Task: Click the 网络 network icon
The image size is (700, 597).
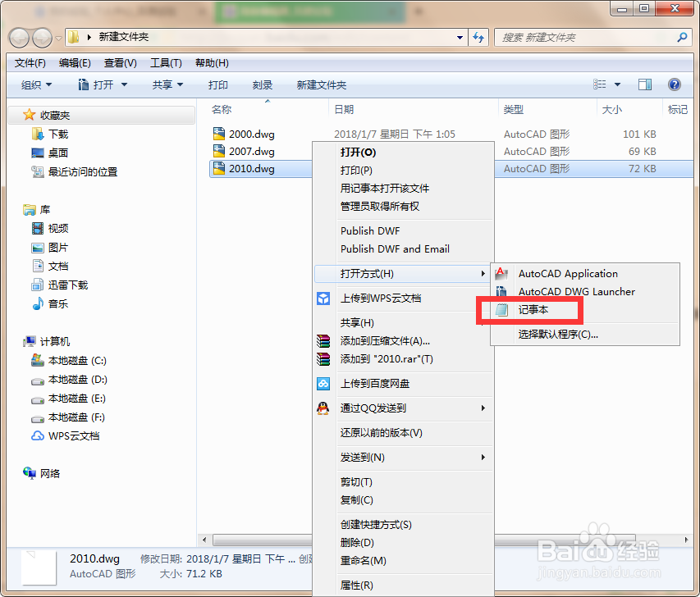Action: pyautogui.click(x=30, y=473)
